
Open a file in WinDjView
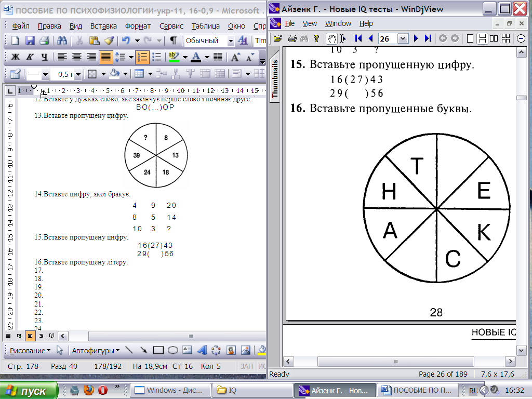coord(277,38)
